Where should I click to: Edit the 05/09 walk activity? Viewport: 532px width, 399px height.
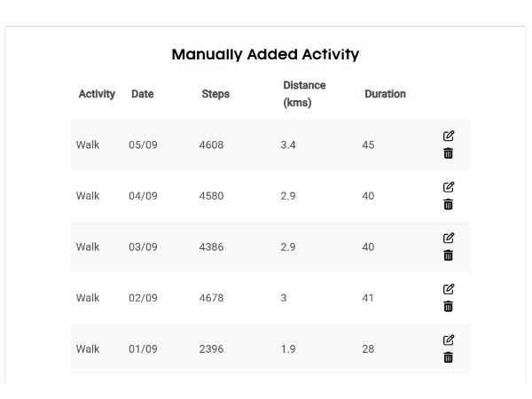(x=449, y=136)
